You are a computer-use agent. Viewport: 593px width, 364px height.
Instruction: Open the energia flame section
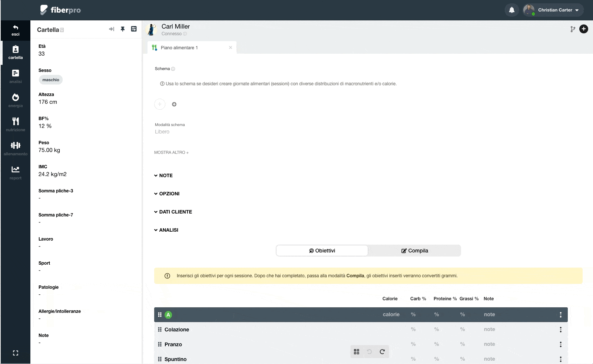16,100
